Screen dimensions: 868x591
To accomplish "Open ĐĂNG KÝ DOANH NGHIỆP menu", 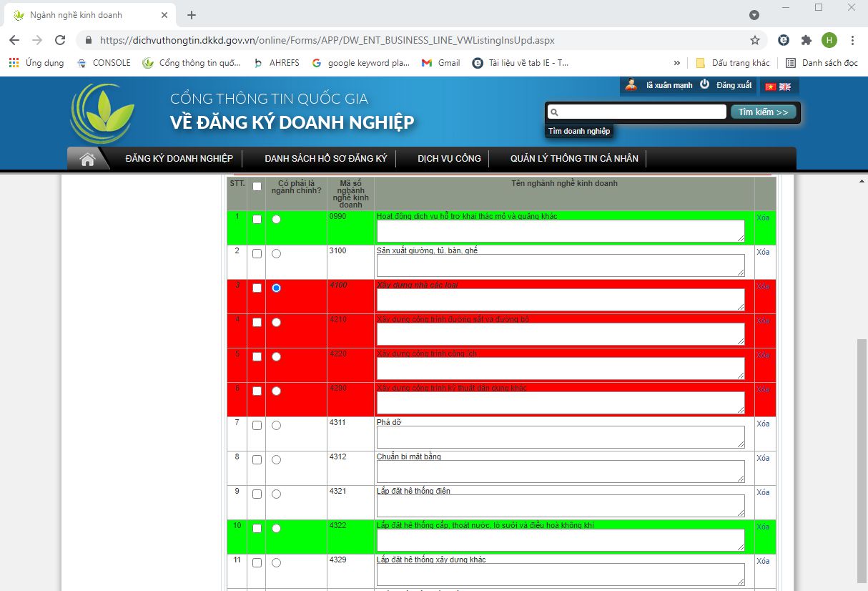I will click(x=179, y=158).
